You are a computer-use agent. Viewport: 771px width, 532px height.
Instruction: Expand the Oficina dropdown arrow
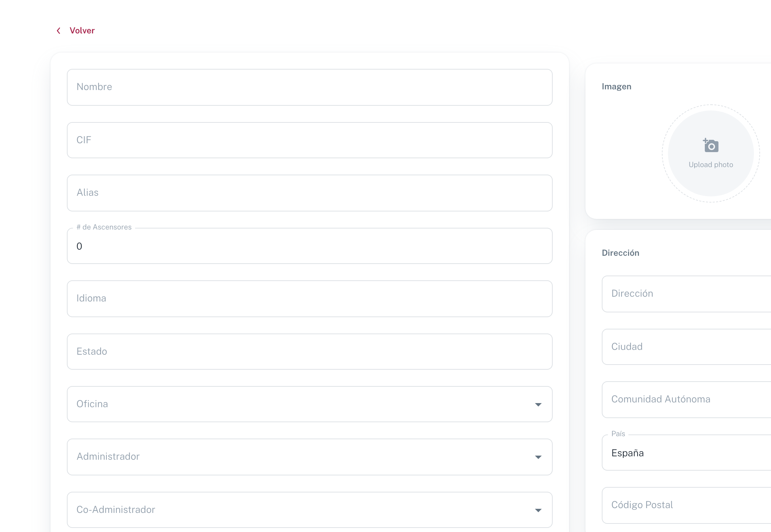point(538,404)
